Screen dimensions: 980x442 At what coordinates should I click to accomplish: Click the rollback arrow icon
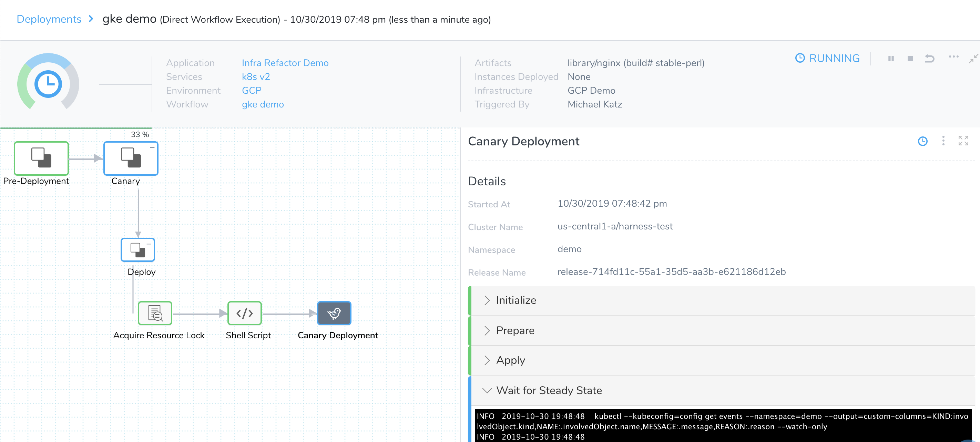[x=929, y=58]
